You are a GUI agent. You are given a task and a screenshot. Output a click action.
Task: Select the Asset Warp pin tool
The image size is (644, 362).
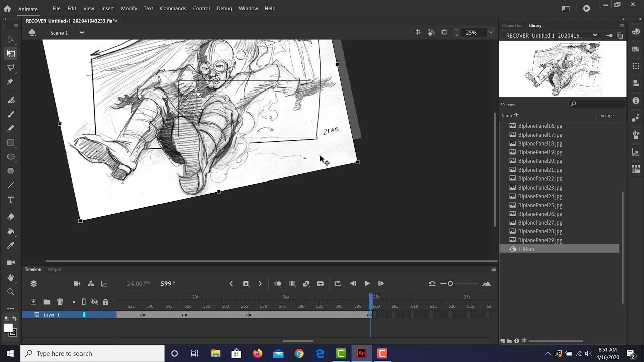11,81
